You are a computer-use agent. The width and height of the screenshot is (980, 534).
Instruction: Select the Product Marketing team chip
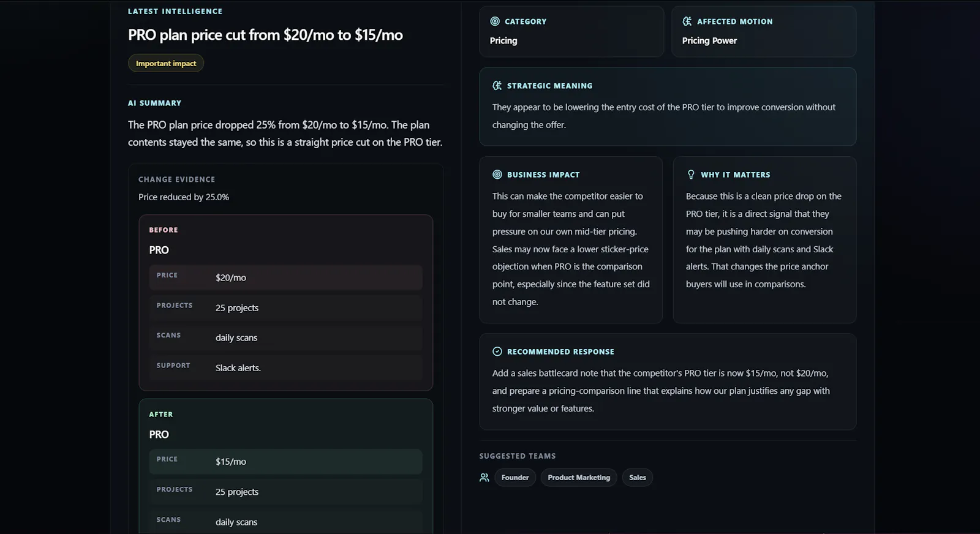pyautogui.click(x=579, y=478)
